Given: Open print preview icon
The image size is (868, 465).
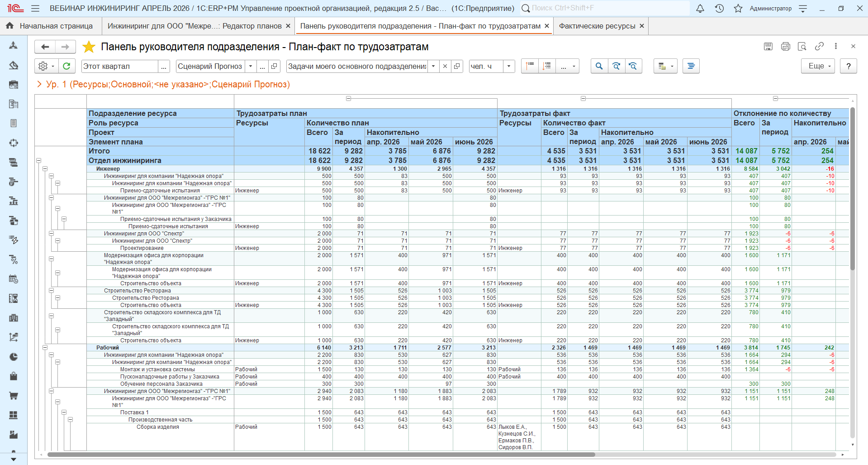Looking at the screenshot, I should pos(802,46).
